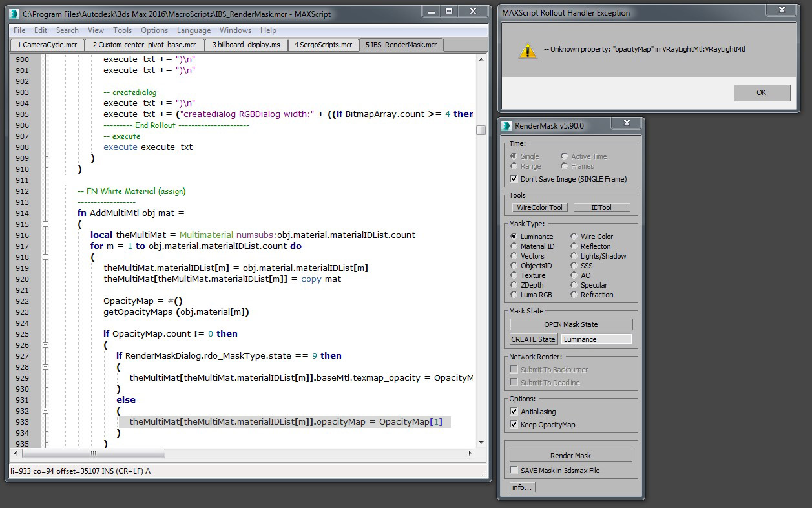Collapse the code fold at line 926
Viewport: 812px width, 508px height.
click(x=45, y=344)
